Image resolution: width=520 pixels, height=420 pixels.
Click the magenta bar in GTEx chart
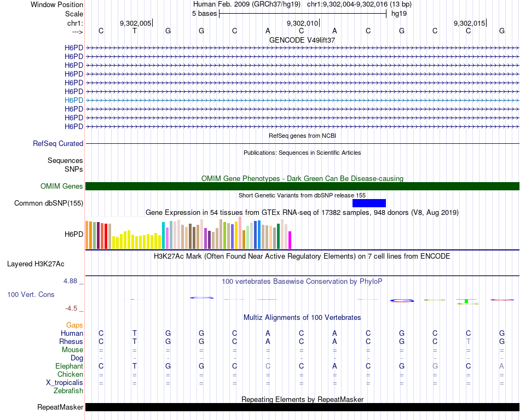[x=290, y=240]
